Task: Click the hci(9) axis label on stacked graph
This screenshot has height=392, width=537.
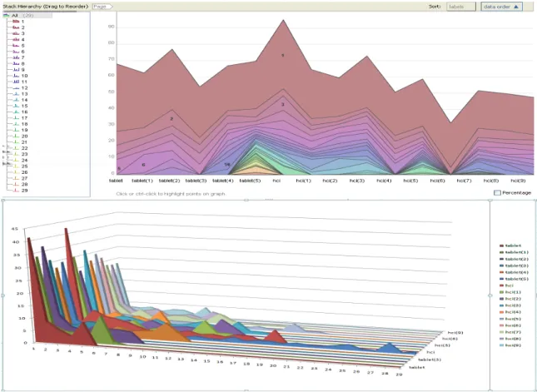Action: coord(518,181)
